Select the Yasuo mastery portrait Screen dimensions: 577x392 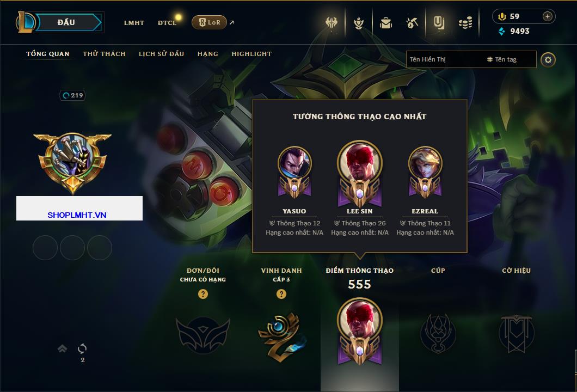coord(294,171)
